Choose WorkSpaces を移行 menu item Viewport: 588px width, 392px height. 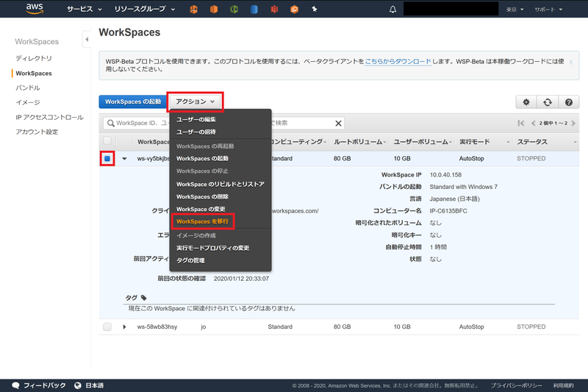pos(203,221)
